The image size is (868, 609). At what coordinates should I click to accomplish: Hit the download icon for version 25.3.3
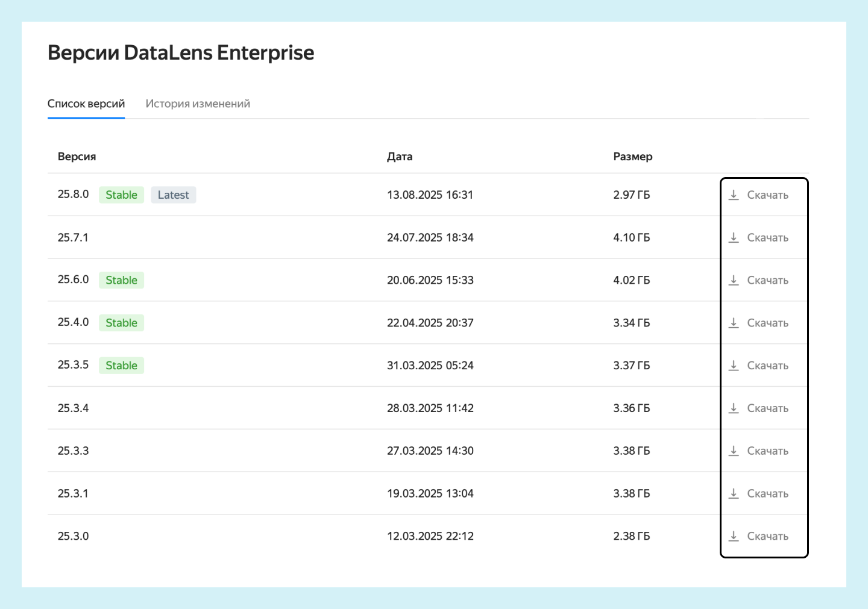tap(734, 451)
